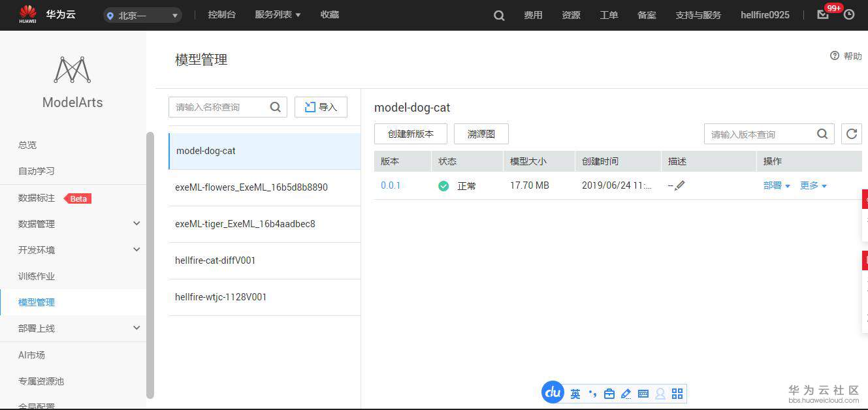
Task: Select exeML-tiger_ExeML_16b4aadbec8 model
Action: tap(265, 224)
